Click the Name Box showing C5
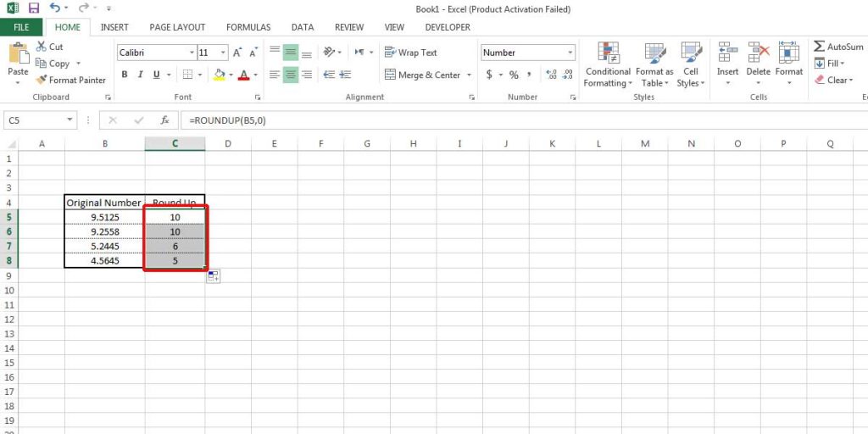Viewport: 868px width, 434px height. pyautogui.click(x=40, y=120)
